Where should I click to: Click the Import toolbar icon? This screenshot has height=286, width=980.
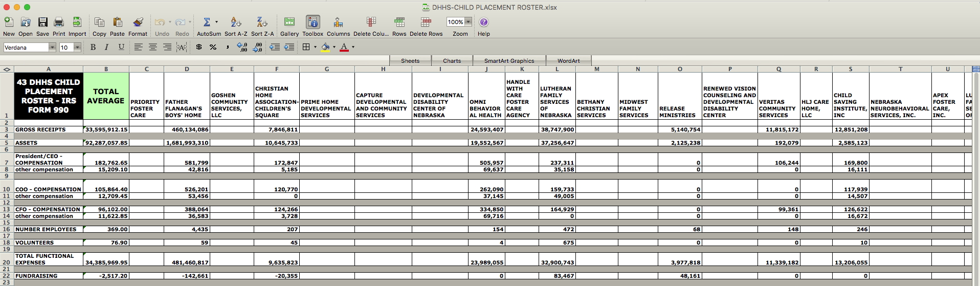(x=77, y=22)
